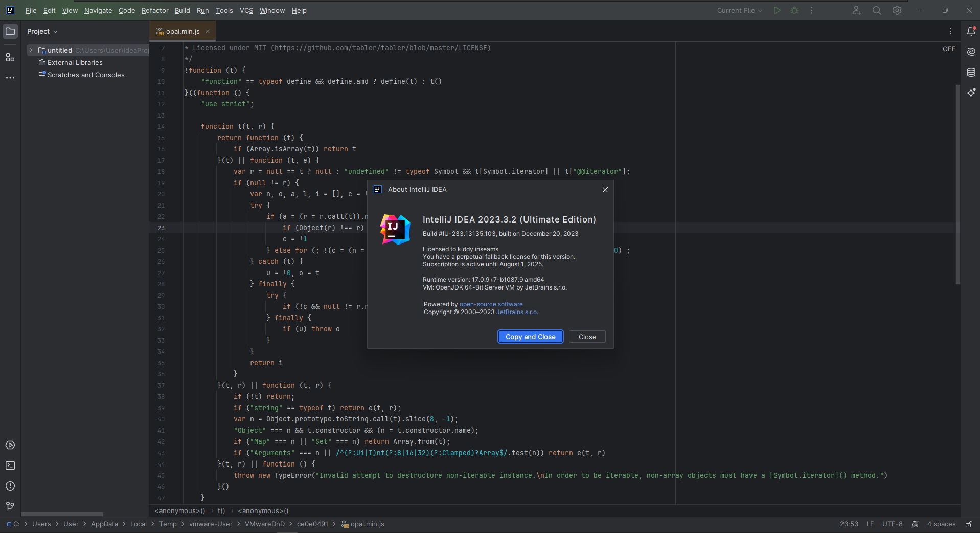Click the AppData breadcrumb in navigation bar
Viewport: 980px width, 533px height.
104,524
